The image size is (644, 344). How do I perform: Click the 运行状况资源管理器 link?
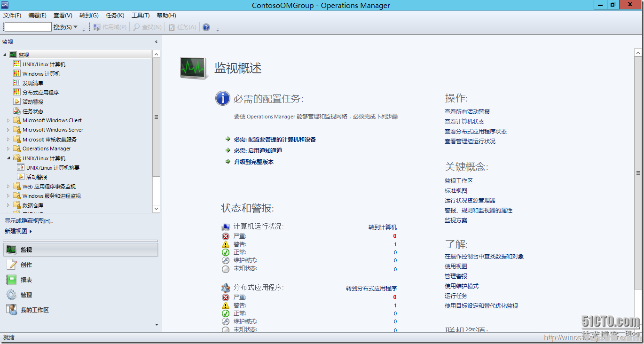point(470,201)
